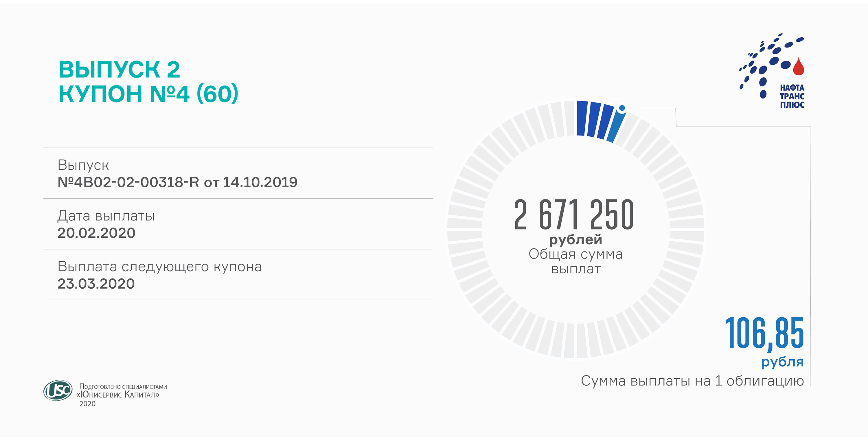
Task: Select next coupon date 23.03.2020
Action: (x=96, y=284)
